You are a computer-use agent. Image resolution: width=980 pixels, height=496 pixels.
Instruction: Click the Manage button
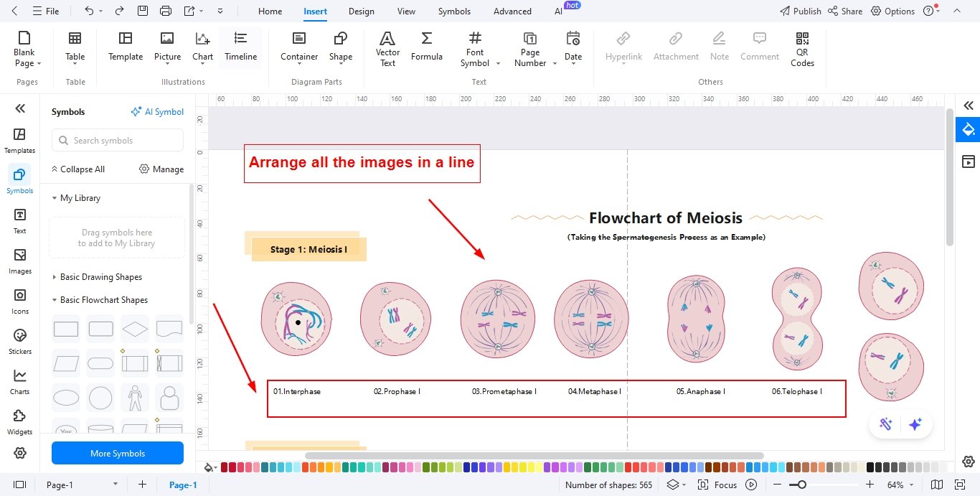161,169
